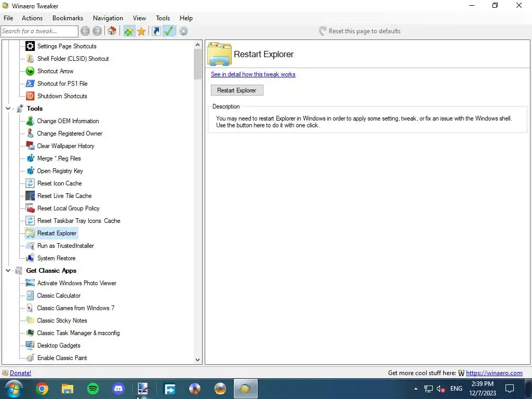Click the Windows Start button
532x399 pixels.
(14, 389)
